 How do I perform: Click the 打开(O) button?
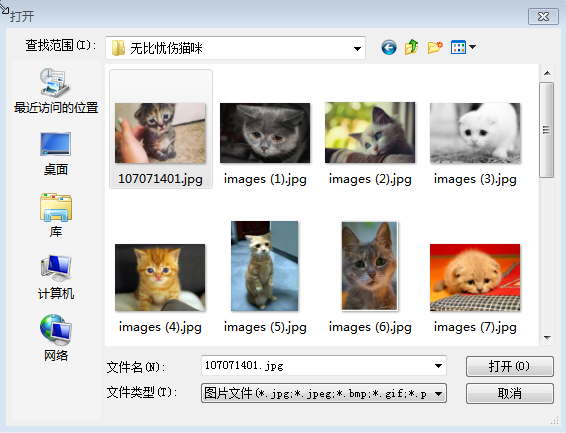click(x=509, y=366)
